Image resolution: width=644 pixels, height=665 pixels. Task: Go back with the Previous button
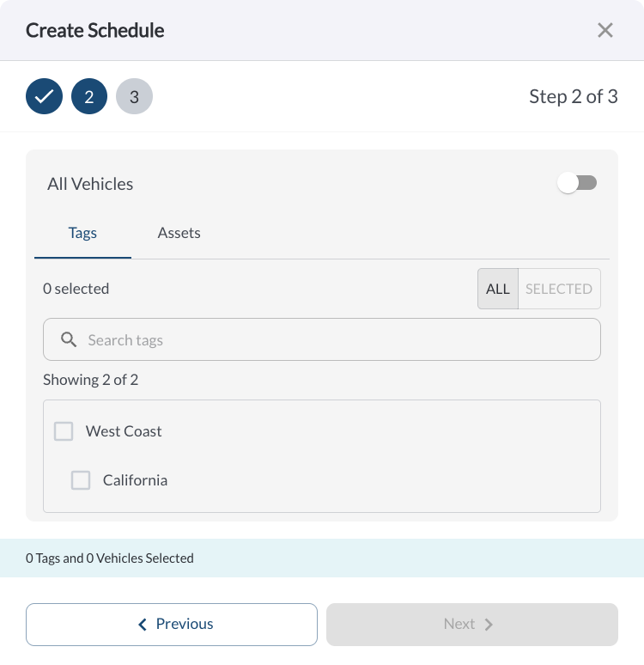(172, 625)
